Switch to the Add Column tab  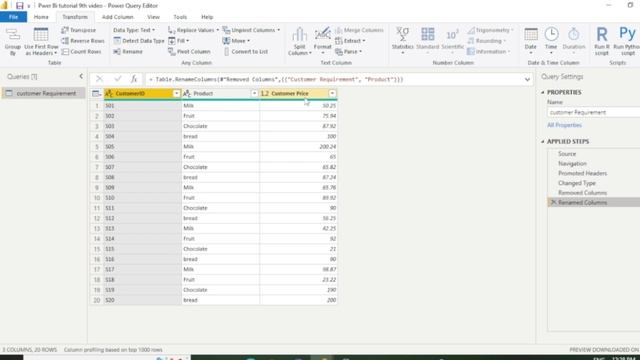[118, 17]
